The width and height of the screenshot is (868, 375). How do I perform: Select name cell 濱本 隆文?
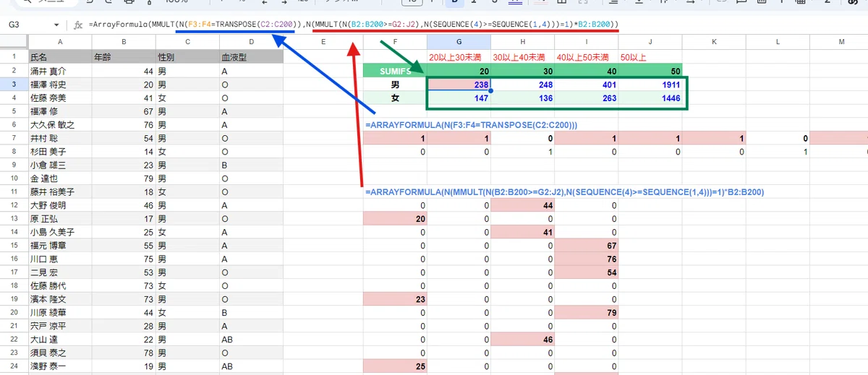(59, 300)
